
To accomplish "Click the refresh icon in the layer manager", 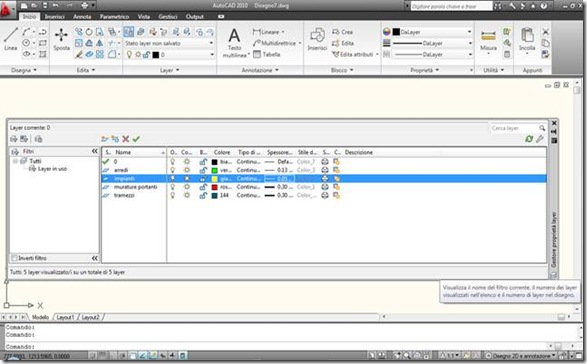I will (x=529, y=139).
